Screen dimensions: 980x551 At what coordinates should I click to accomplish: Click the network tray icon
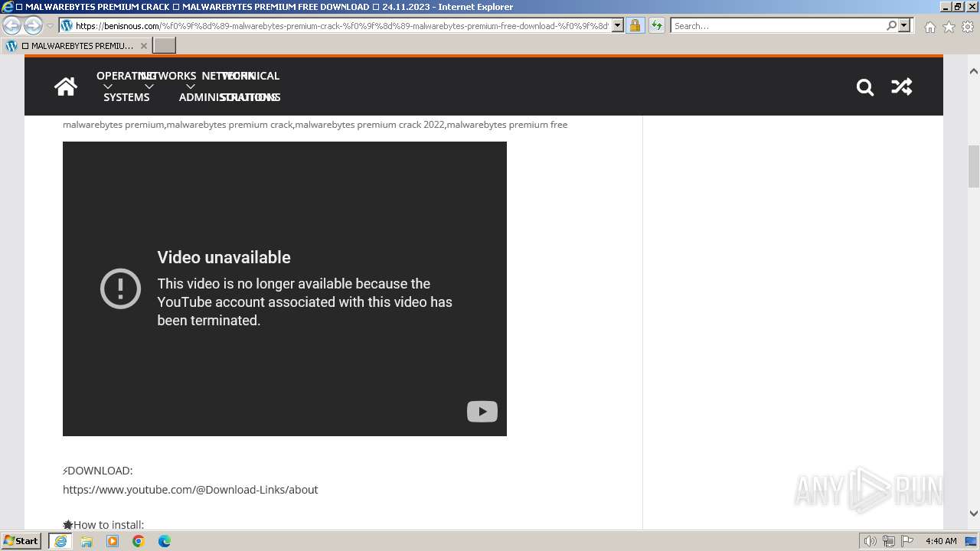coord(889,541)
